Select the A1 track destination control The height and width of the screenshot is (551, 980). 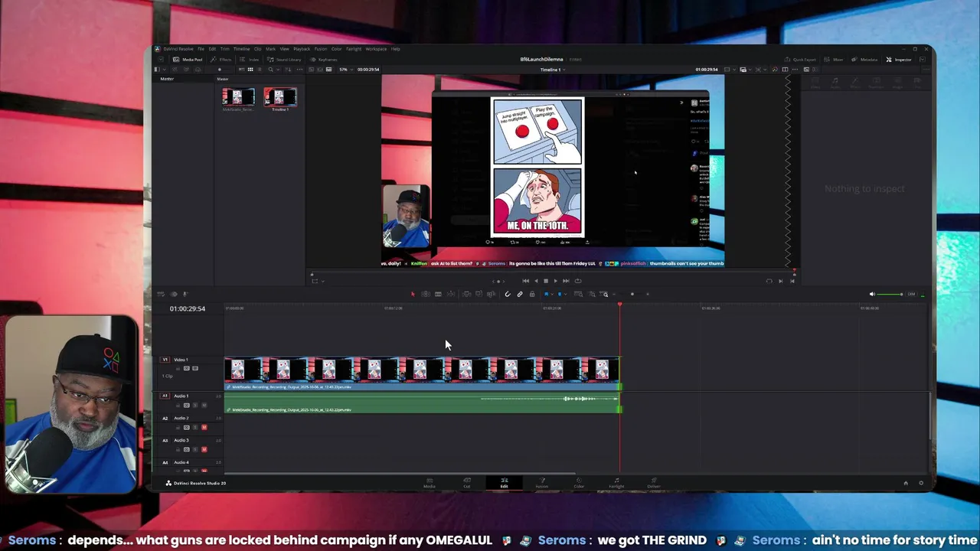click(x=165, y=396)
